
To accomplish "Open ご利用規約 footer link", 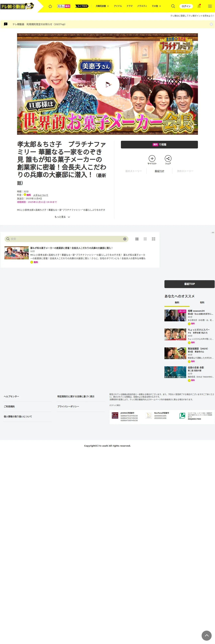I will point(9,406).
